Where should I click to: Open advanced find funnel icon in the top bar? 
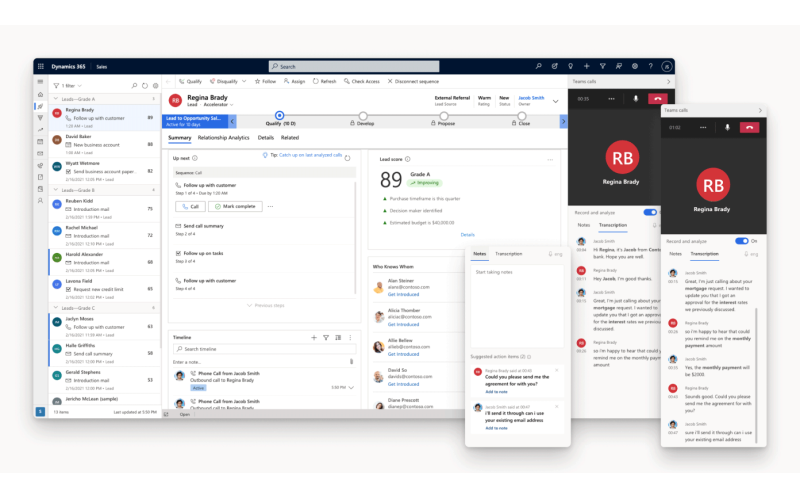point(603,66)
